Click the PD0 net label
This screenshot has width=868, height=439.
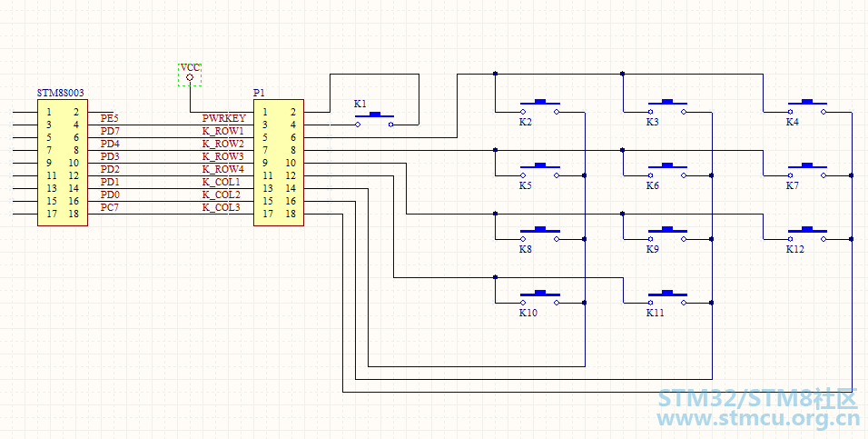pyautogui.click(x=110, y=195)
